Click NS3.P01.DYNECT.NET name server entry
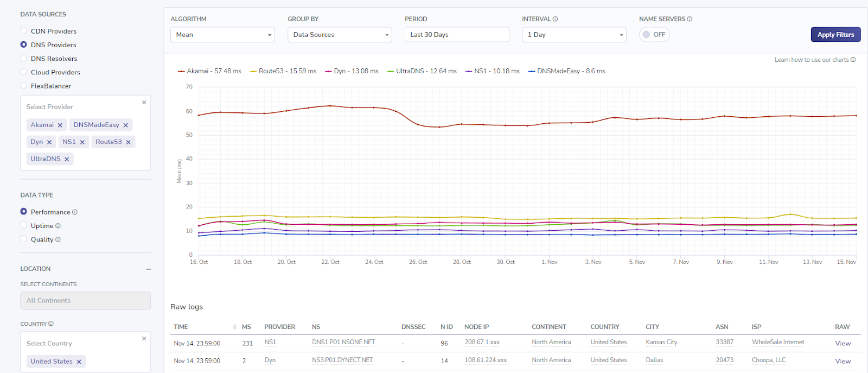This screenshot has width=868, height=373. click(x=342, y=360)
